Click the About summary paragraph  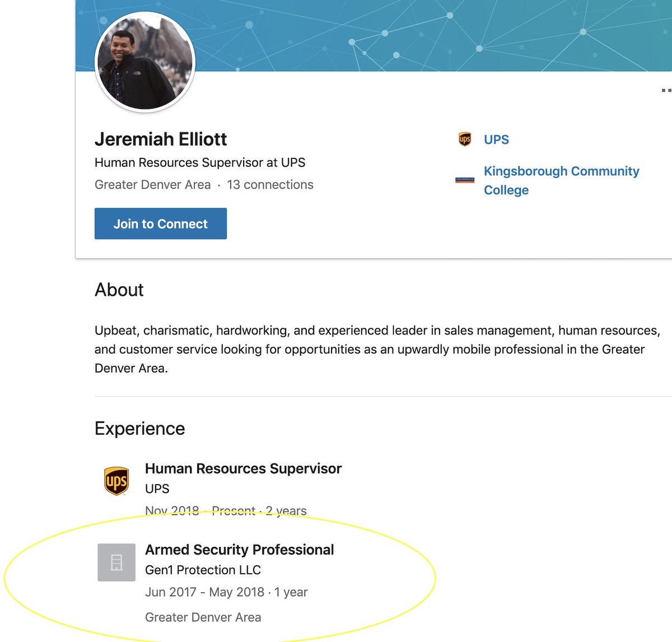377,349
